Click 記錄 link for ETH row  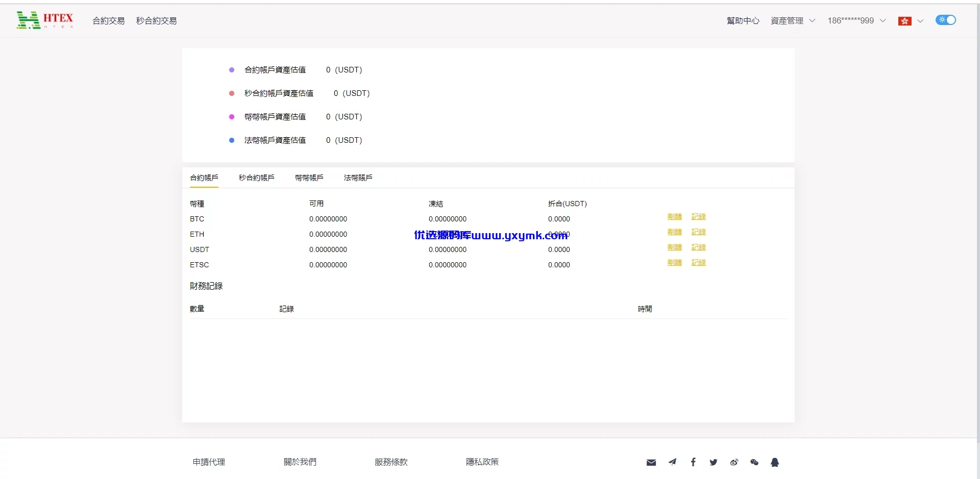tap(698, 232)
